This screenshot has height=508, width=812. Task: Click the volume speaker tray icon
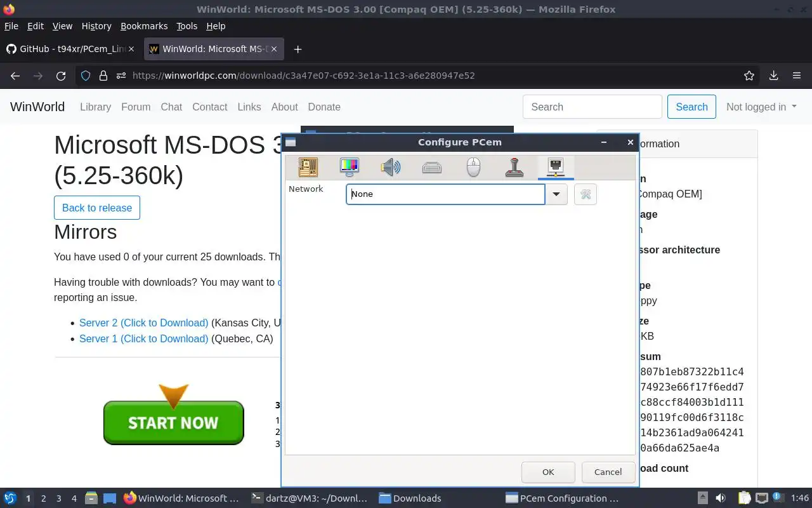tap(721, 498)
